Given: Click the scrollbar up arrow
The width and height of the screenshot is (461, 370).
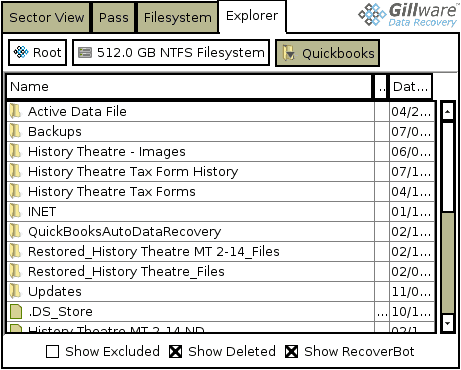Looking at the screenshot, I should 448,111.
